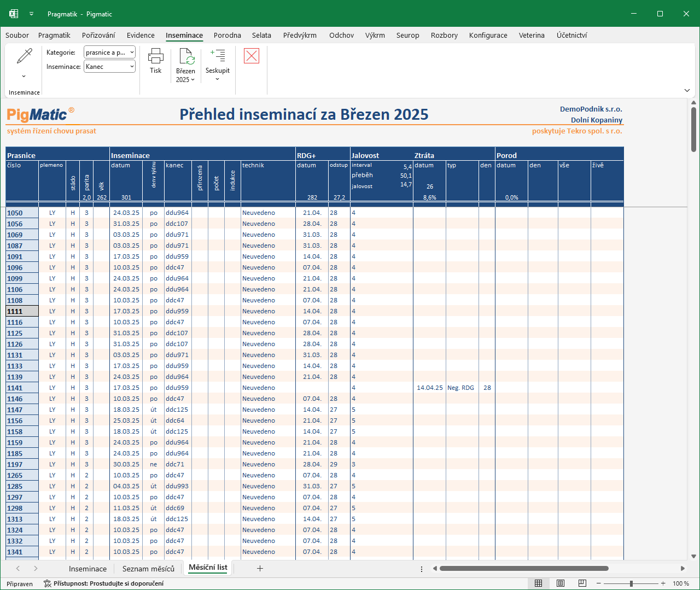Image resolution: width=700 pixels, height=590 pixels.
Task: Open the Porodna ribbon tab
Action: 227,35
